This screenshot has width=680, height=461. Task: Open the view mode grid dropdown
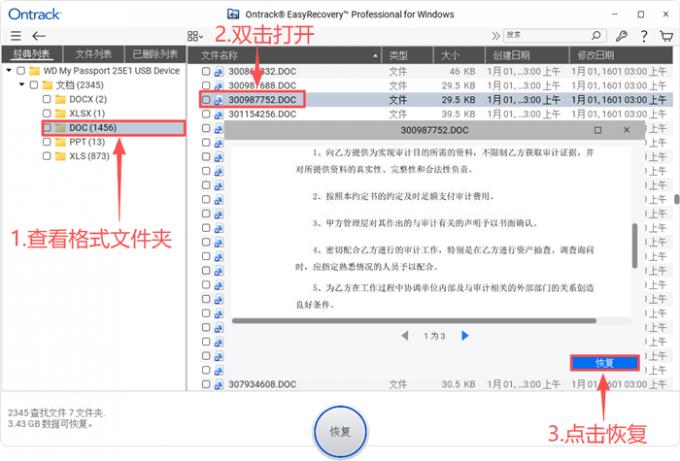coord(195,36)
